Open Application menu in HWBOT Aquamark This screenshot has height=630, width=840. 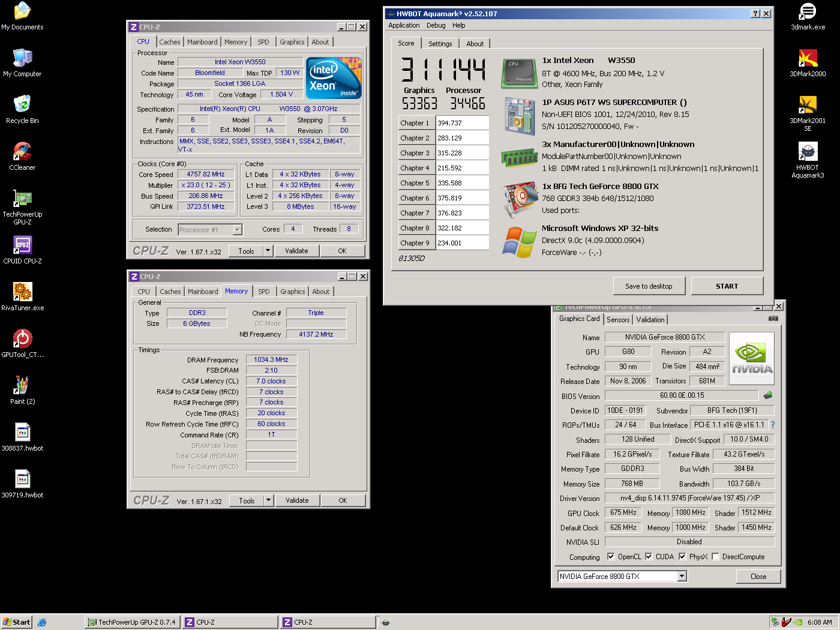click(404, 25)
